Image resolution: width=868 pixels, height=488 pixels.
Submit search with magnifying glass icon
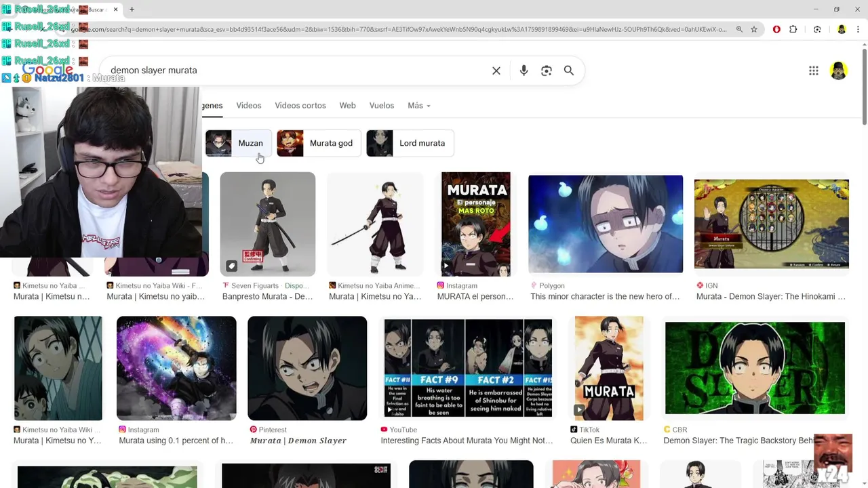pos(569,70)
